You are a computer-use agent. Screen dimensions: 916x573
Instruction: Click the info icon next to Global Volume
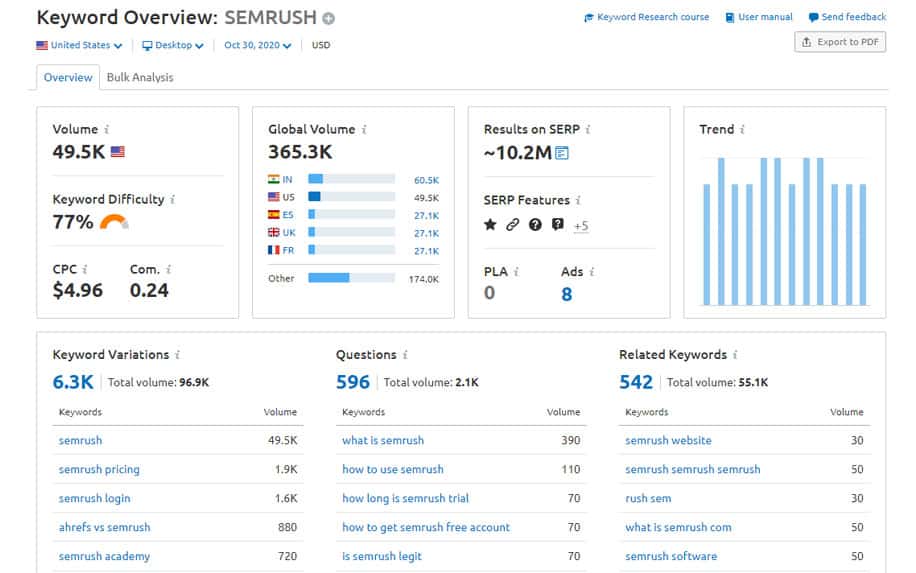(x=364, y=129)
